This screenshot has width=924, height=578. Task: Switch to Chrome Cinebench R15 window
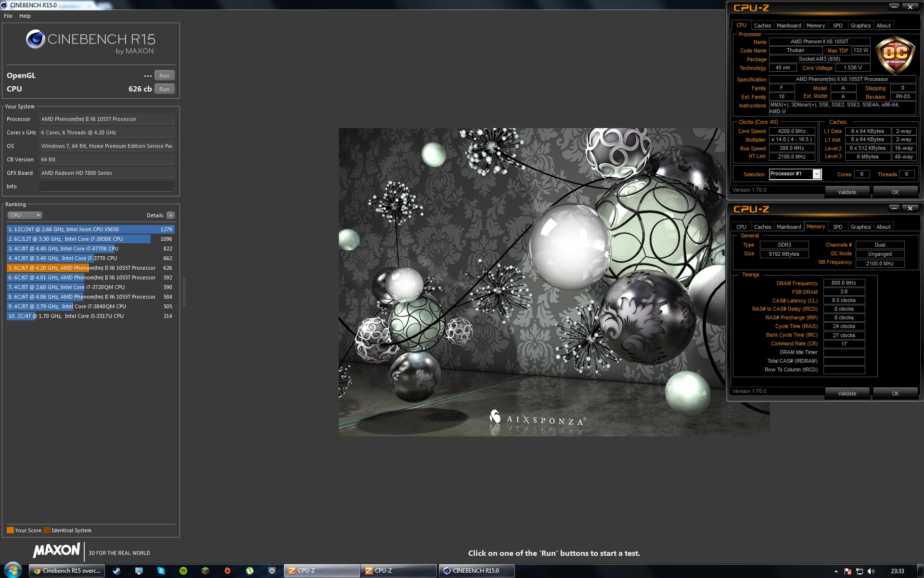tap(67, 571)
